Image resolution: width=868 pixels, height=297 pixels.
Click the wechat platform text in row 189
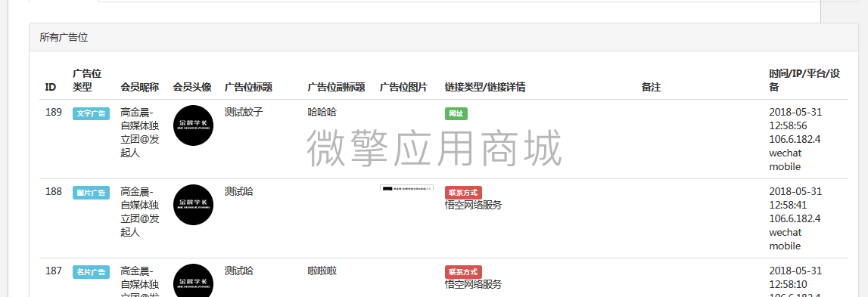coord(785,153)
